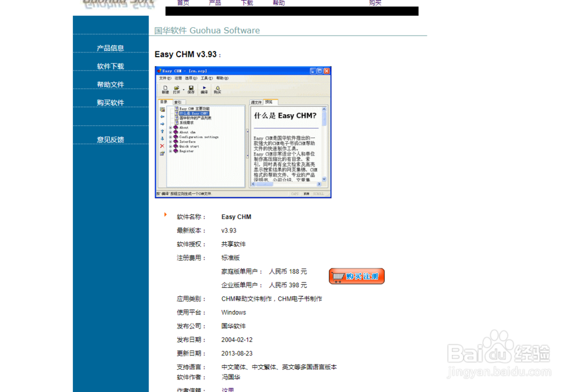
Task: Click the platform value Windows
Action: (234, 312)
